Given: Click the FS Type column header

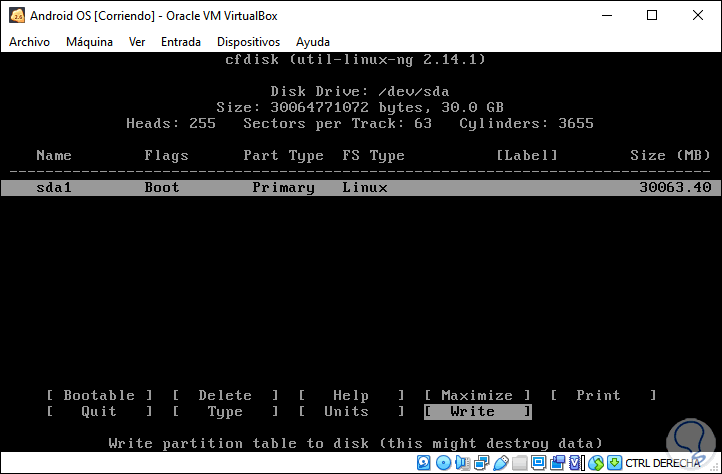Looking at the screenshot, I should coord(373,156).
